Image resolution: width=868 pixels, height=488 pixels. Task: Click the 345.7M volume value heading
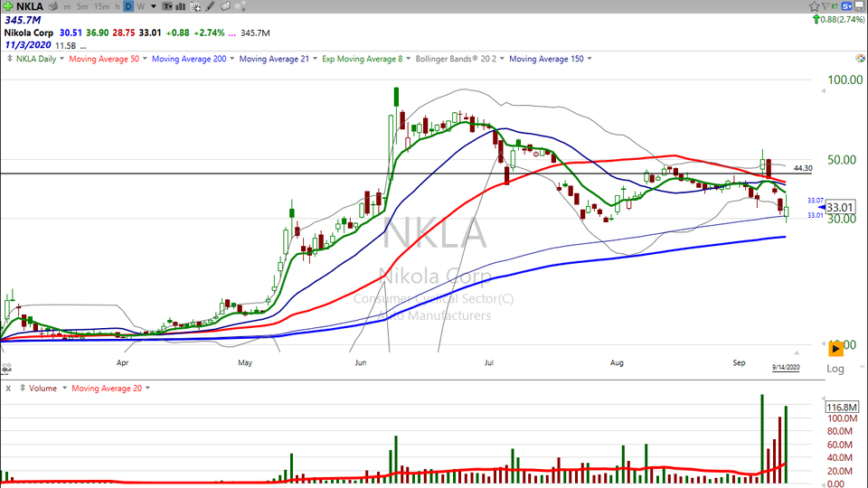[23, 20]
